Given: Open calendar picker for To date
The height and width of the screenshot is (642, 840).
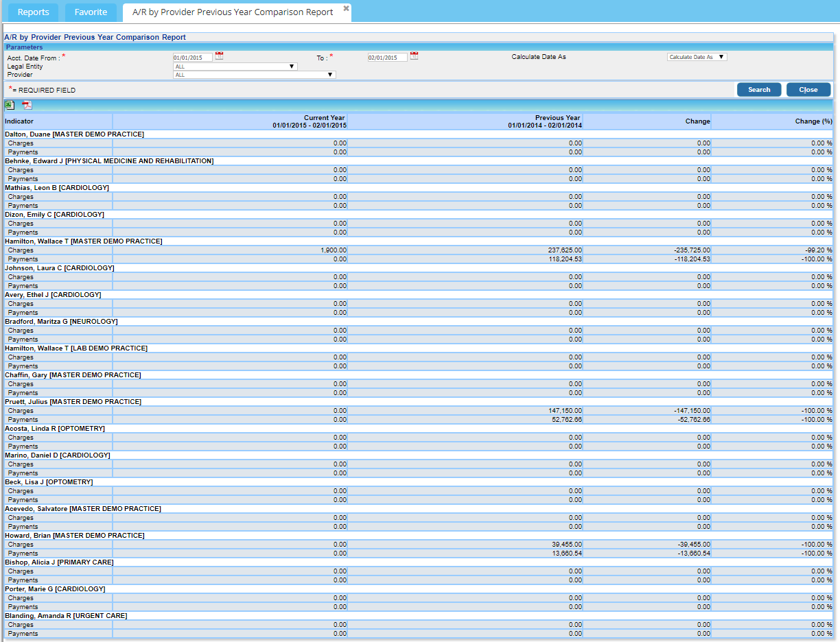Looking at the screenshot, I should tap(414, 56).
